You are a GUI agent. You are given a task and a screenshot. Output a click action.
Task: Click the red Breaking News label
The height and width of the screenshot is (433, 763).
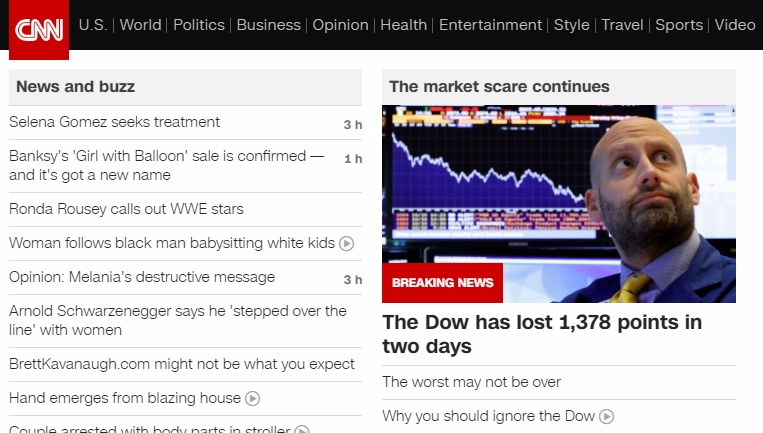(442, 283)
